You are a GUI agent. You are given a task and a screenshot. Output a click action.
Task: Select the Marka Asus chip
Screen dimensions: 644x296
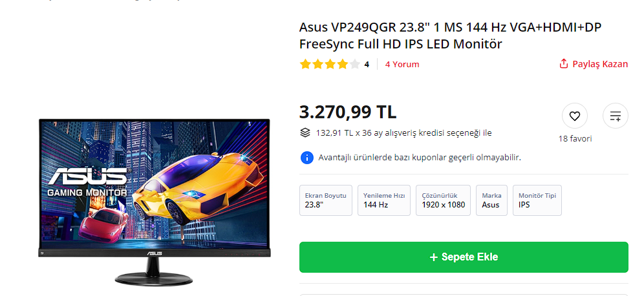(x=491, y=200)
